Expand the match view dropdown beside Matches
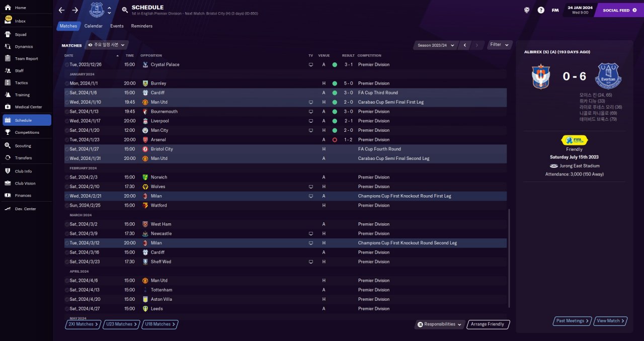This screenshot has height=341, width=644. pos(107,45)
